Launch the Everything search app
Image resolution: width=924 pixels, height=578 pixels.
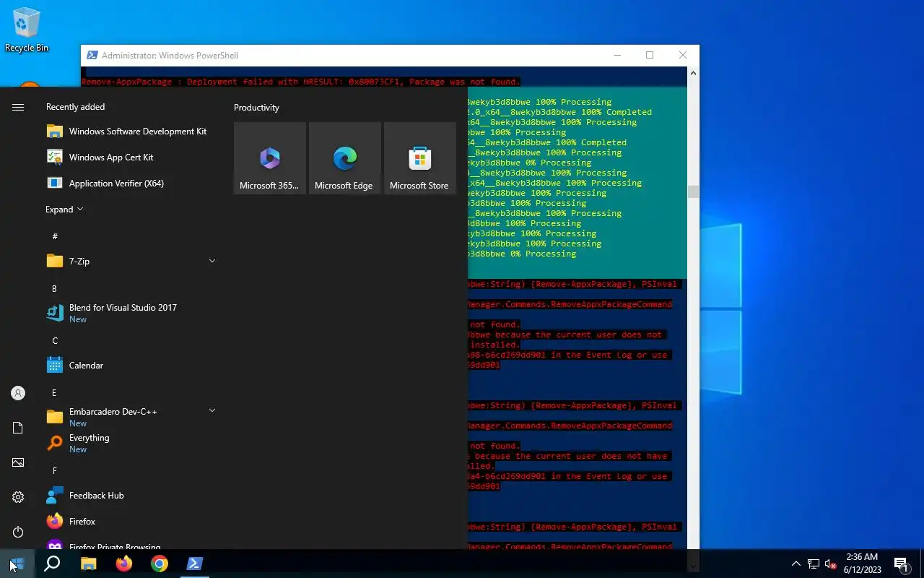[131, 443]
